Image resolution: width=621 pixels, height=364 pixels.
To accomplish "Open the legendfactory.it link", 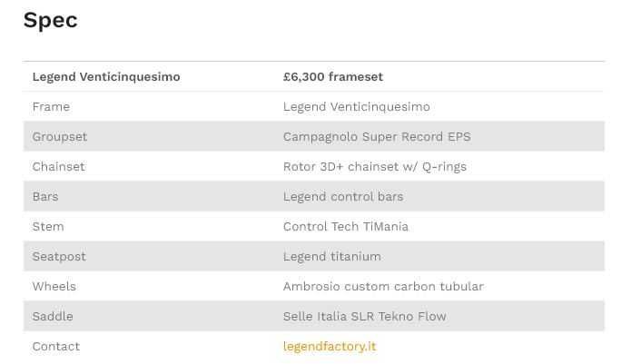I will coord(329,347).
